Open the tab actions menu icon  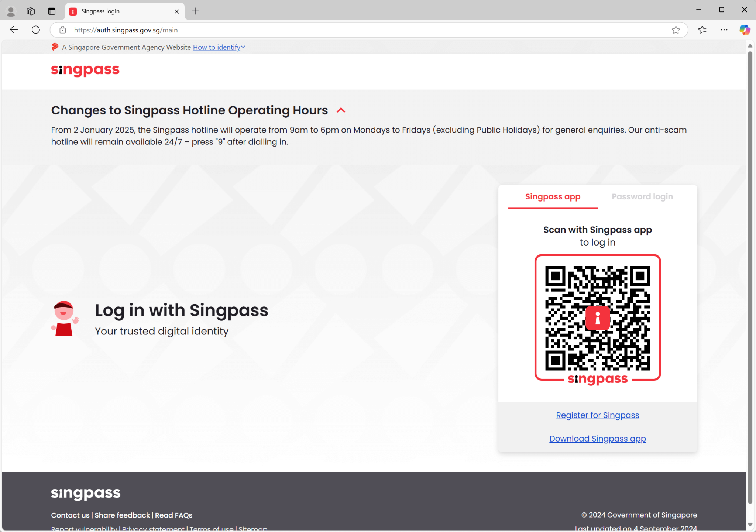52,11
